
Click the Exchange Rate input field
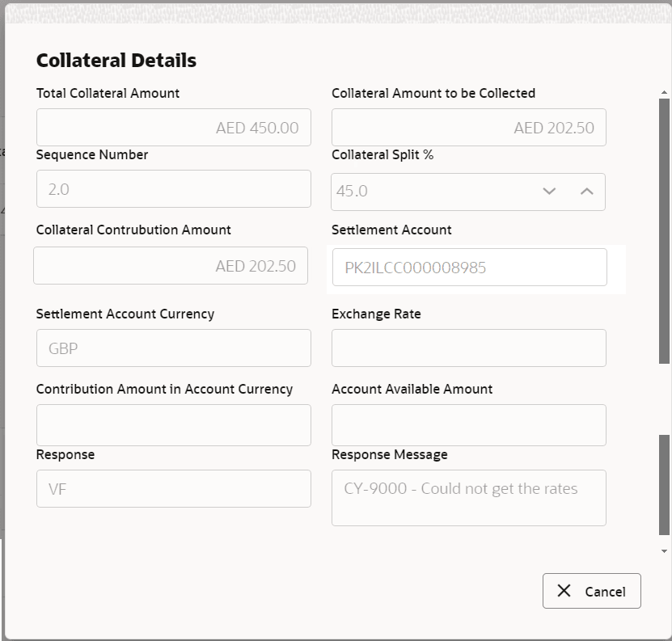[x=468, y=348]
